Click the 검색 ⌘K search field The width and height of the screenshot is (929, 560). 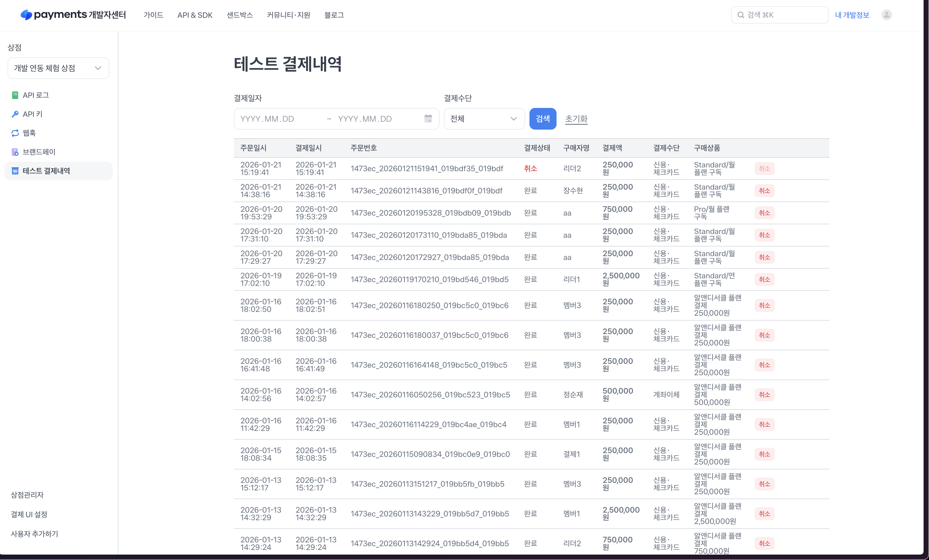tap(779, 15)
